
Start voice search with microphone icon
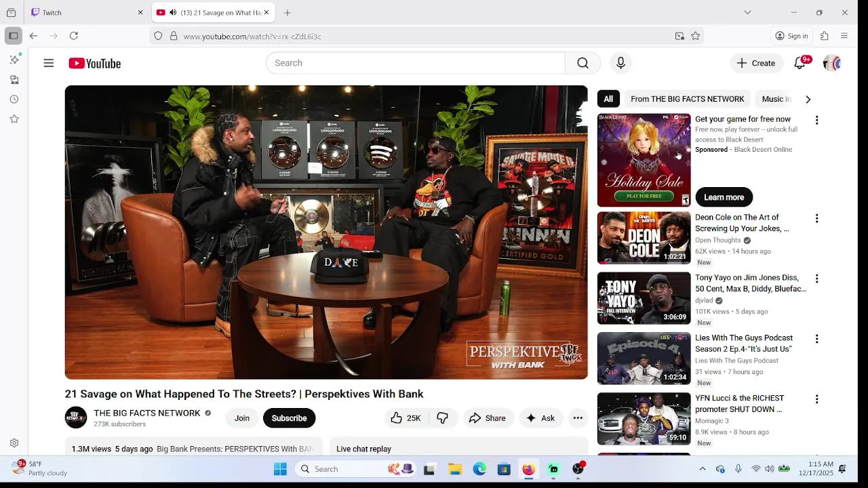tap(620, 63)
